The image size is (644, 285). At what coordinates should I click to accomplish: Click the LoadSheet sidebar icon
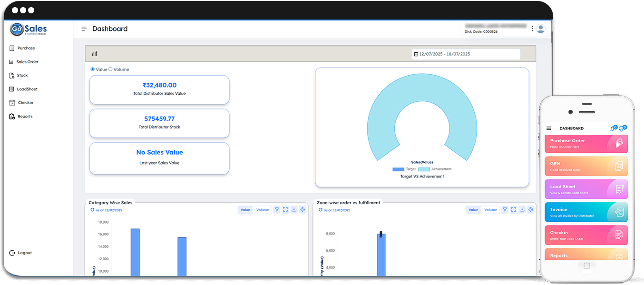coord(12,89)
